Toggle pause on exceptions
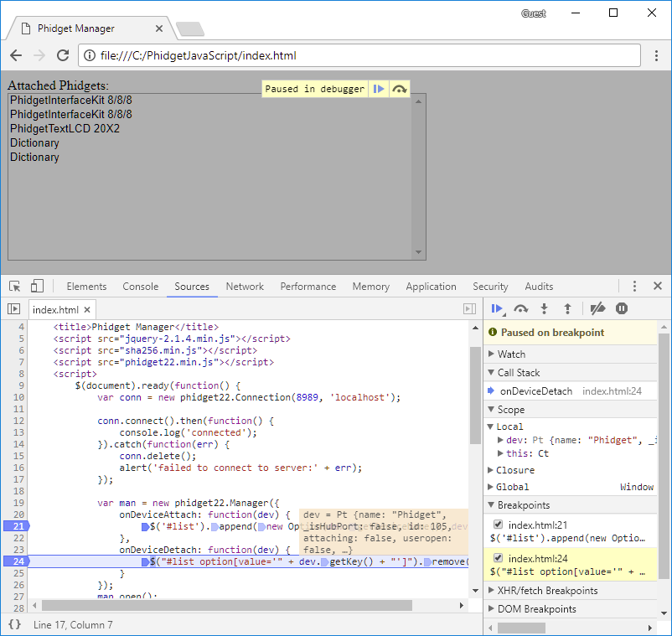 [x=622, y=308]
